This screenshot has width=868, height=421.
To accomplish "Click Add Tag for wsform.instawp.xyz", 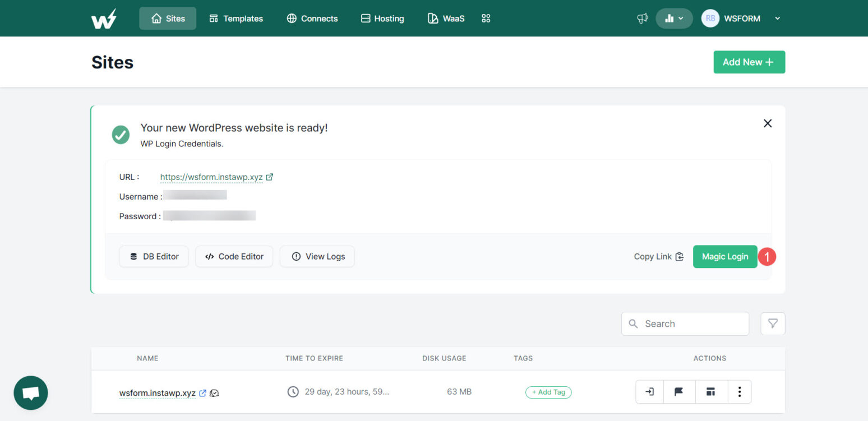I will [548, 392].
